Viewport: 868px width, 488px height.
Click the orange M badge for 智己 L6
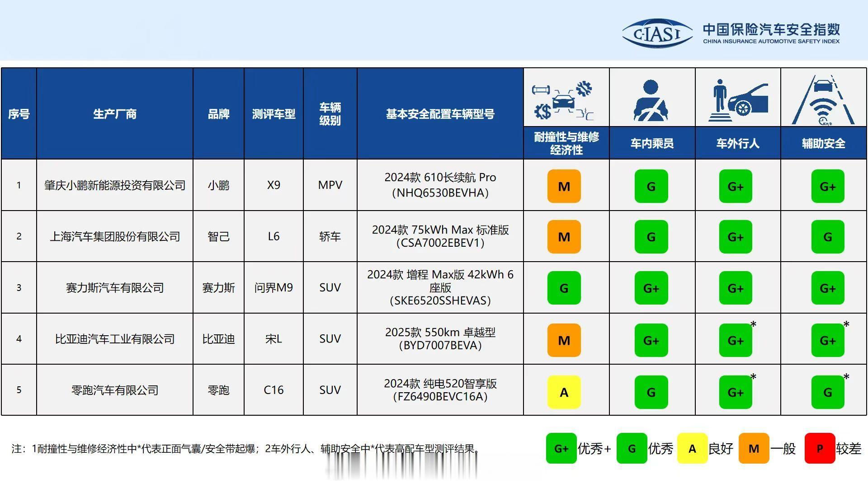pos(564,237)
